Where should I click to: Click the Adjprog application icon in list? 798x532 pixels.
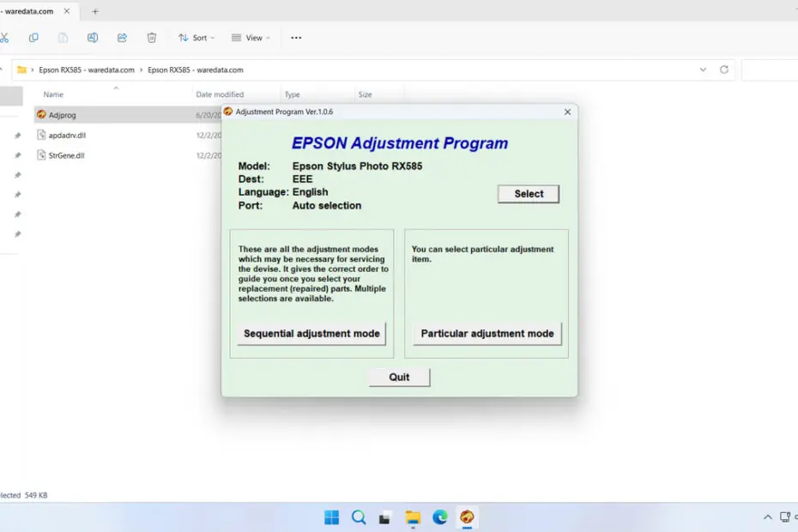click(x=41, y=114)
